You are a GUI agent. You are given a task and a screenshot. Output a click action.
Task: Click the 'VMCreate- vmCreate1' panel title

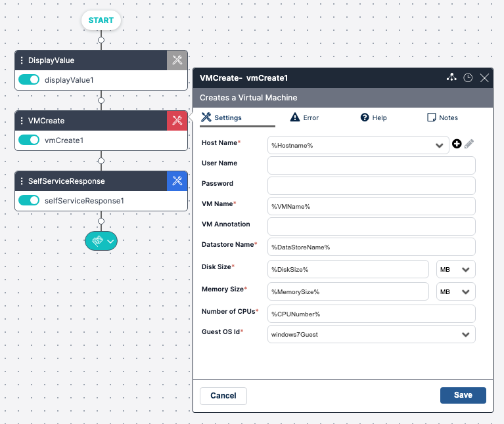tap(244, 77)
